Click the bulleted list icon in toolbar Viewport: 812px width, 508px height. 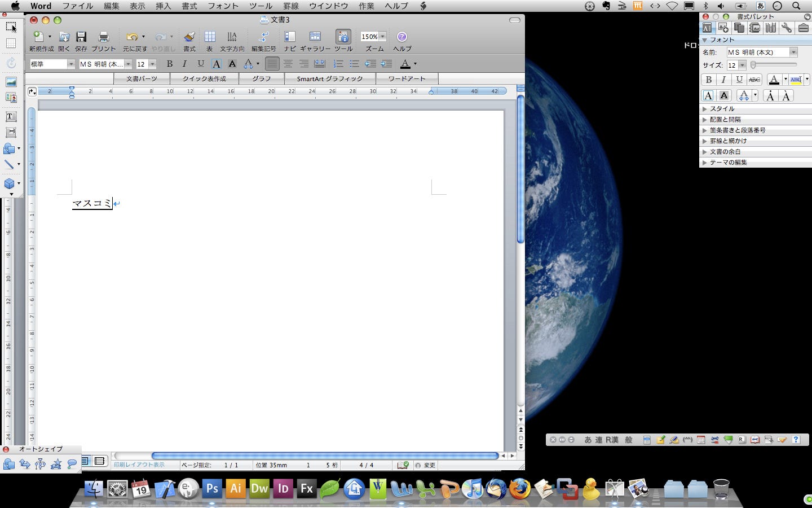354,64
